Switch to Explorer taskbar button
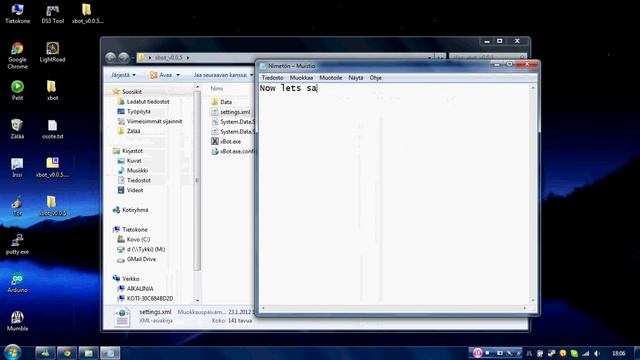Viewport: 640px width, 360px height. coord(88,353)
